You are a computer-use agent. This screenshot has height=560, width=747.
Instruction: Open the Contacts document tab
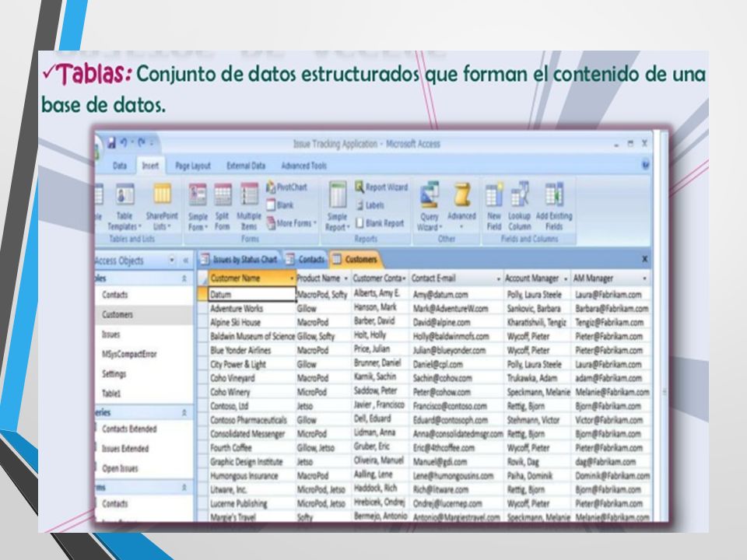[305, 260]
